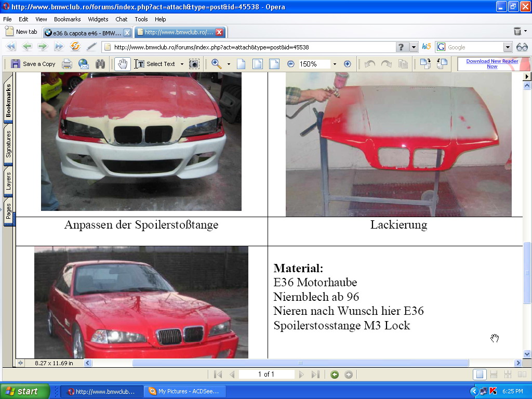
Task: Close the bmwclub.ro attachment tab
Action: tap(220, 32)
